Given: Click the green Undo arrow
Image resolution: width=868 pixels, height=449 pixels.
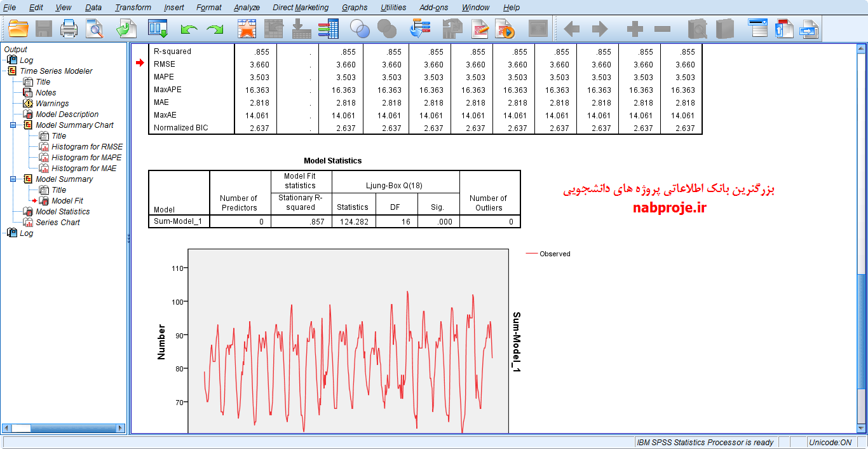Looking at the screenshot, I should coord(189,29).
